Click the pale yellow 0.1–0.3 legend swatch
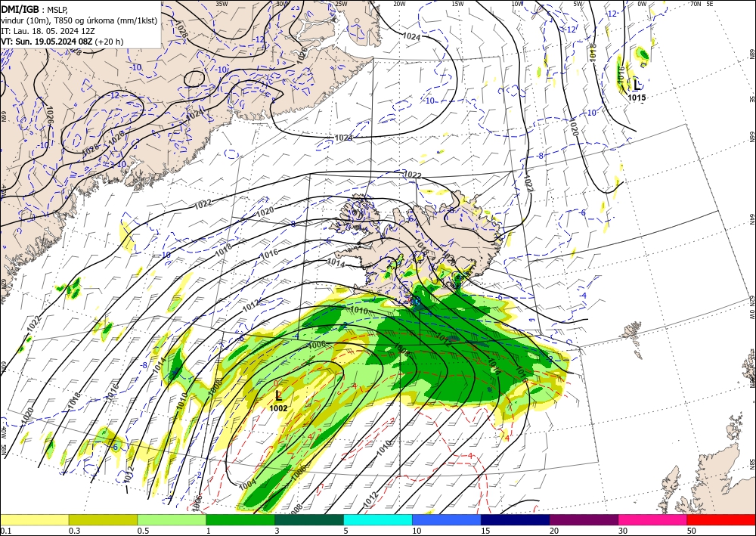The width and height of the screenshot is (756, 536). click(35, 519)
